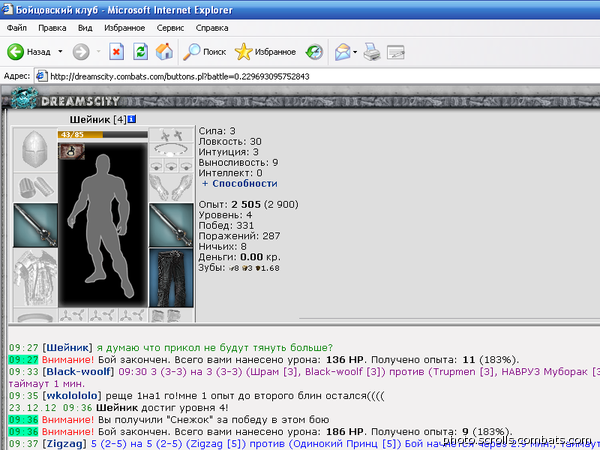Viewport: 600px width, 450px height.
Task: Open the Back history dropdown arrow
Action: click(60, 51)
